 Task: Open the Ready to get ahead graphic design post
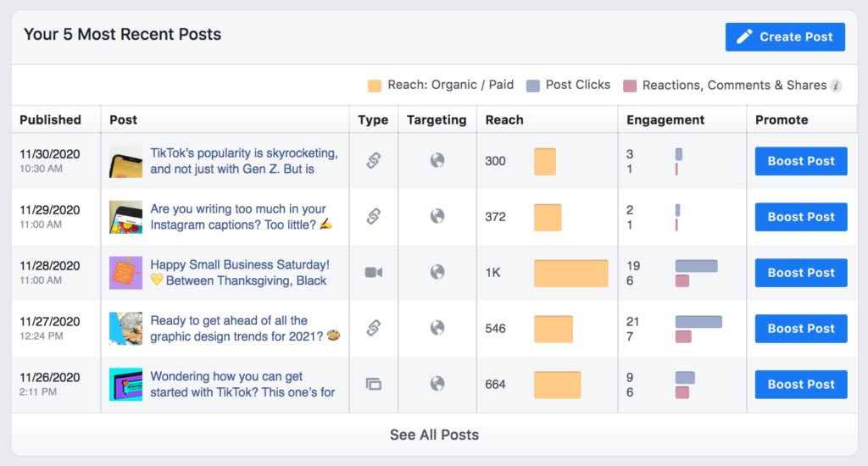(x=245, y=328)
